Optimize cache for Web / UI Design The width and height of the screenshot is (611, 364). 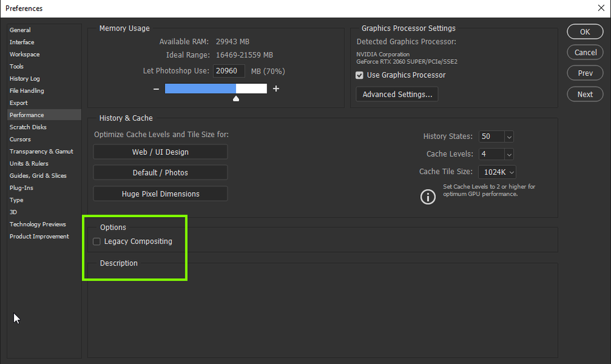160,152
